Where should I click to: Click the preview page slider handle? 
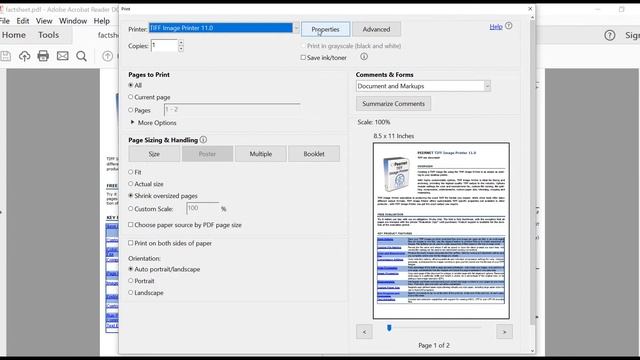coord(389,328)
